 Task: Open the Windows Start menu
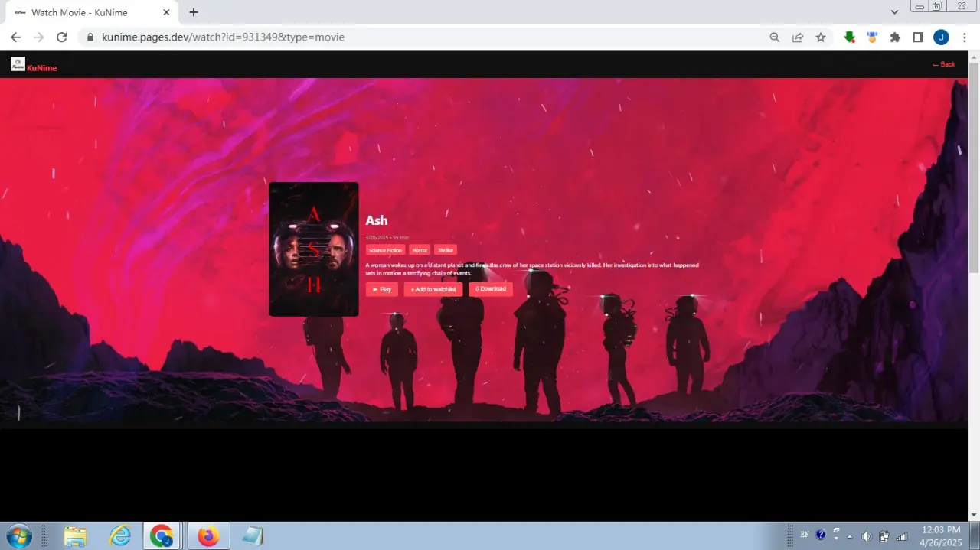18,535
